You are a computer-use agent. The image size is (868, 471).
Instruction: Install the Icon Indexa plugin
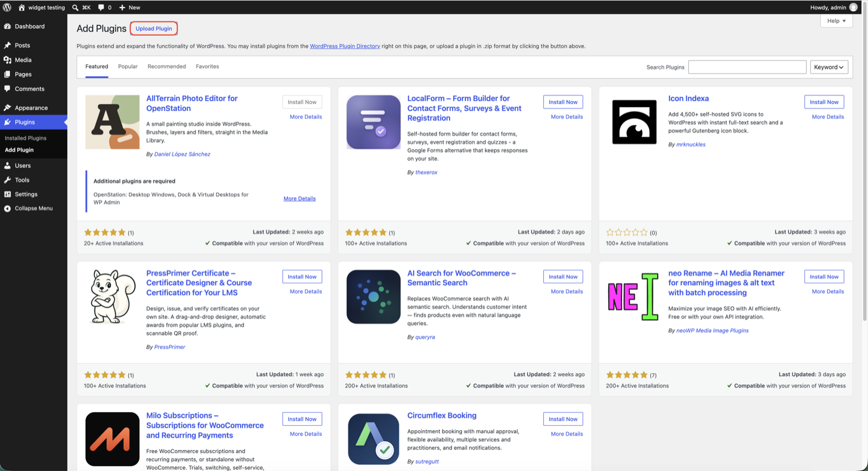point(824,102)
